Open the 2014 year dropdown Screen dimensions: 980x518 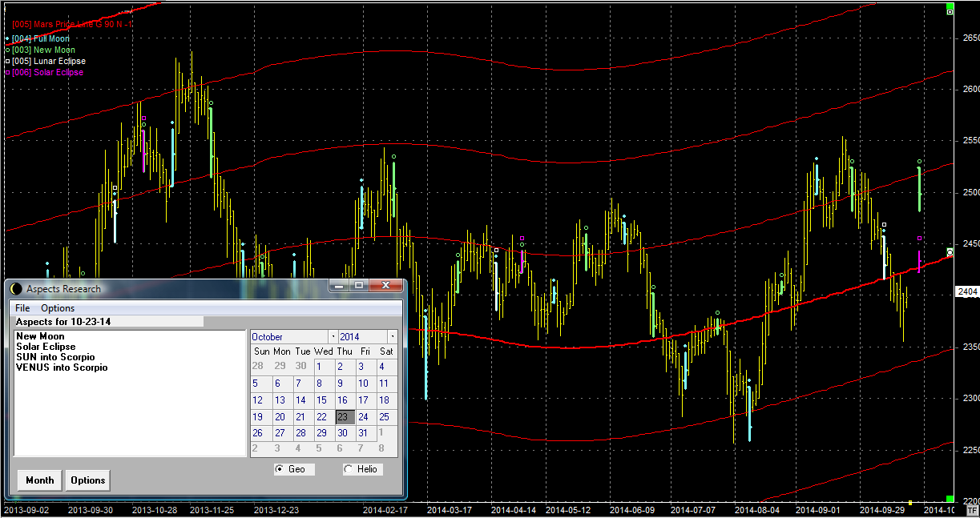[x=392, y=337]
